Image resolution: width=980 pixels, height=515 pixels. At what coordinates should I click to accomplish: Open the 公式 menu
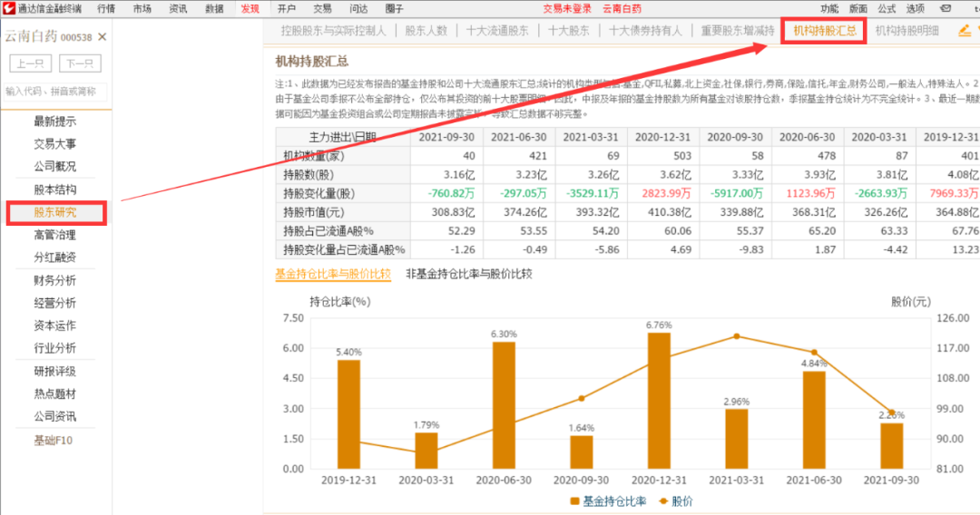tap(887, 9)
